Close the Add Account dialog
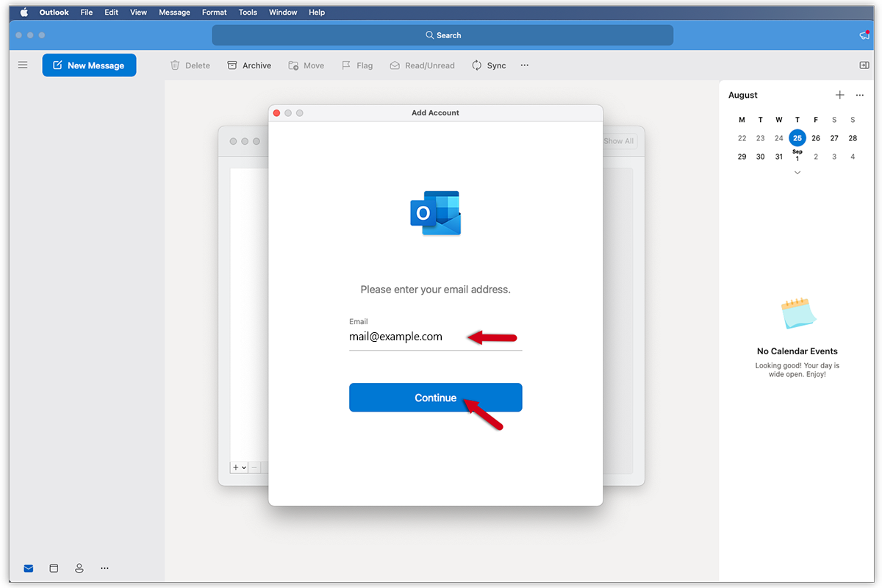The width and height of the screenshot is (882, 588). pos(276,112)
